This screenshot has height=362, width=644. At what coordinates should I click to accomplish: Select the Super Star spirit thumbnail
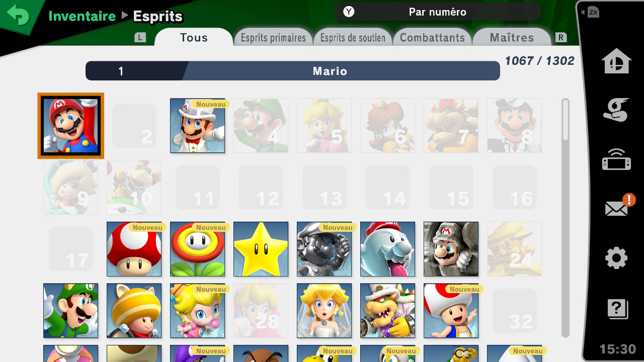click(x=261, y=249)
